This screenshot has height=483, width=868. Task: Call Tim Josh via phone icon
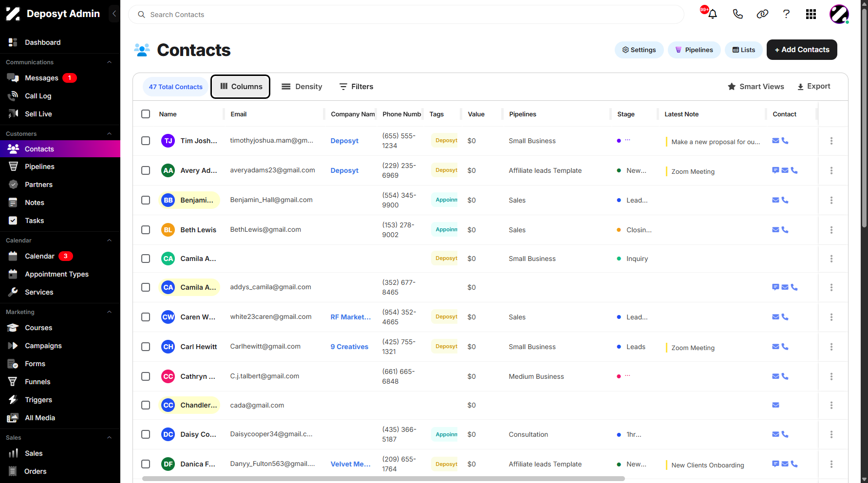pos(785,141)
